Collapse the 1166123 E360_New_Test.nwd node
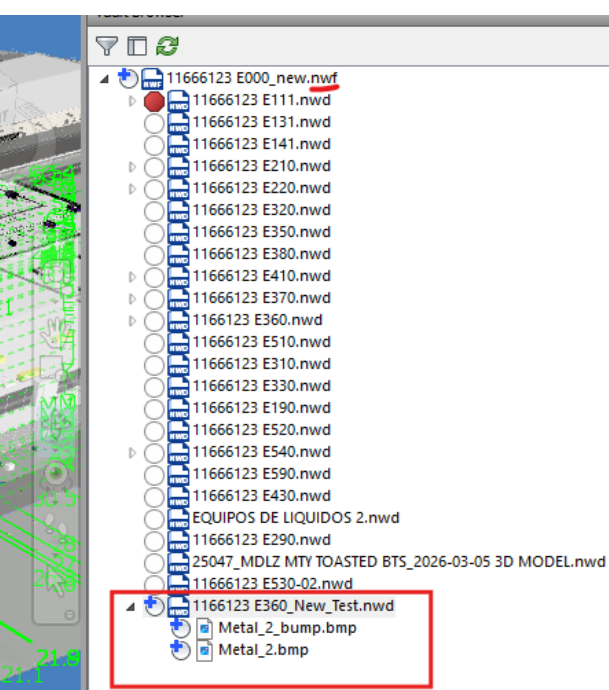609x690 pixels. click(130, 607)
